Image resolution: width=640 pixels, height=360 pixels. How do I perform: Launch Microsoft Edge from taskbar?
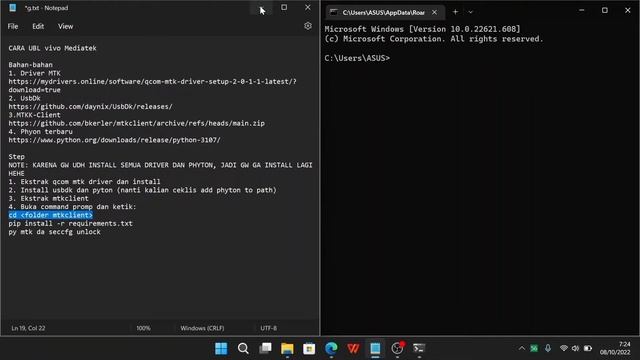(x=331, y=349)
